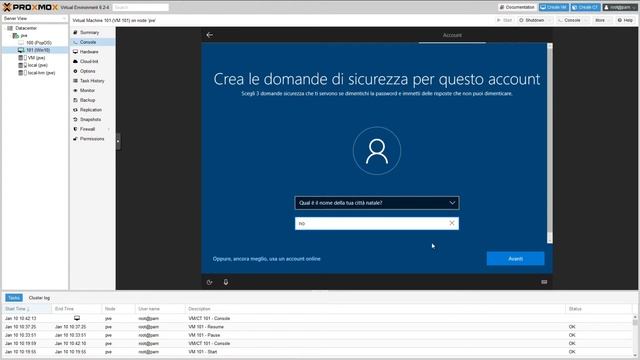Collapse the pve tree node
The width and height of the screenshot is (640, 360).
(10, 36)
